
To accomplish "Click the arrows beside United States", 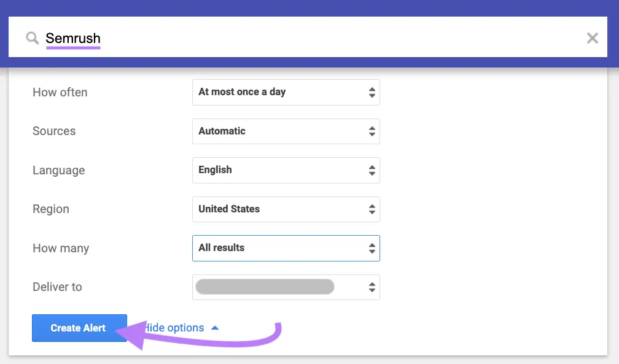I will pyautogui.click(x=372, y=209).
